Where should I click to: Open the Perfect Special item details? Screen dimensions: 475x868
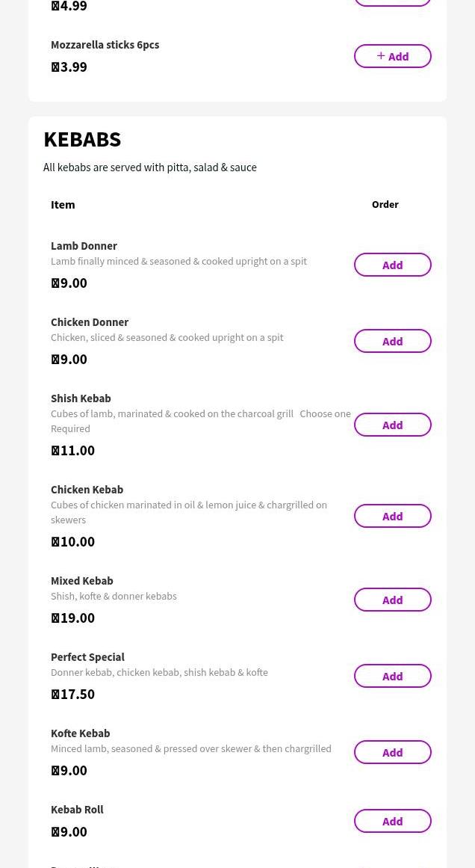point(87,656)
